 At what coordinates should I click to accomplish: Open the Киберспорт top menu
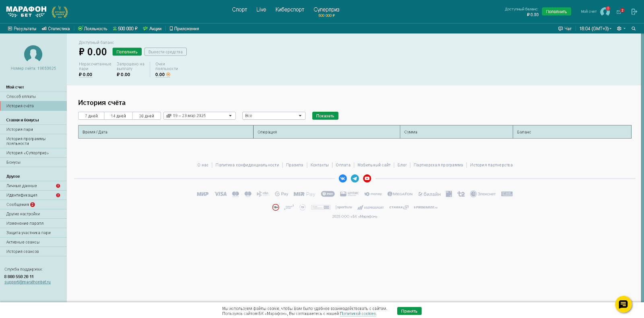coord(290,10)
